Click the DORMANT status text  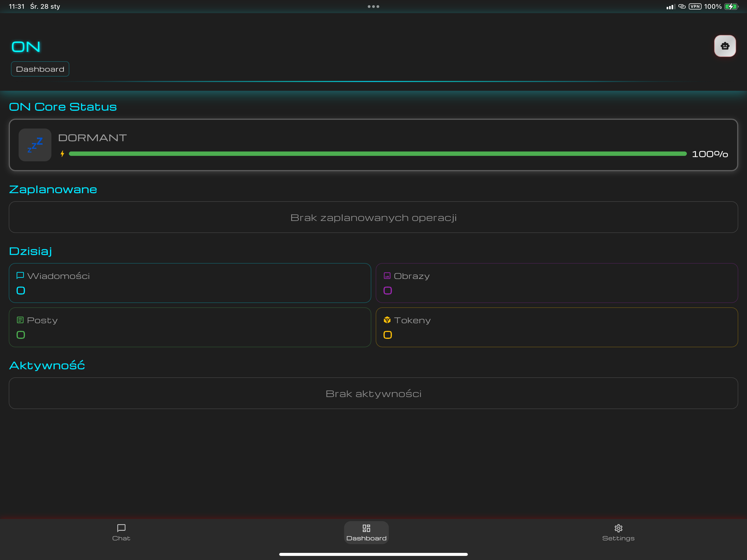(92, 138)
